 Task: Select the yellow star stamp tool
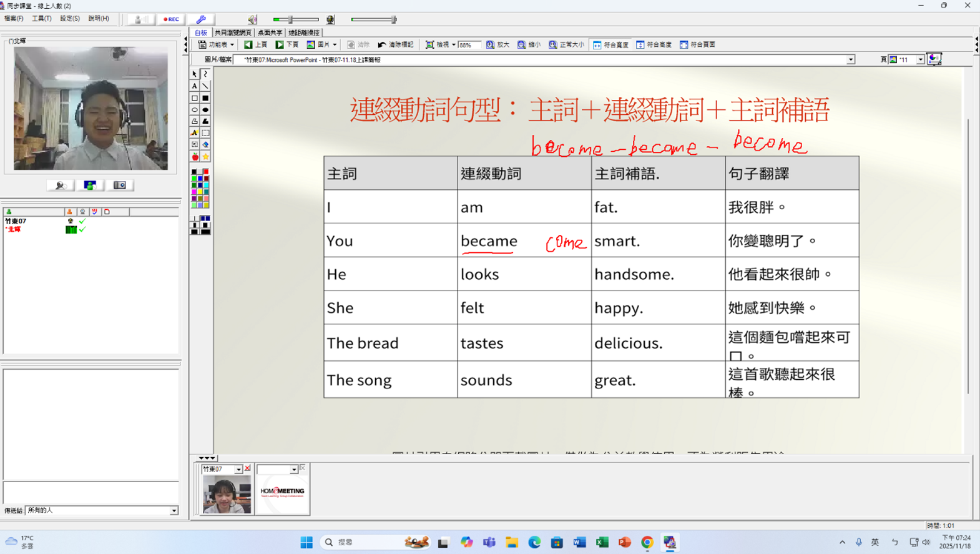(x=205, y=157)
